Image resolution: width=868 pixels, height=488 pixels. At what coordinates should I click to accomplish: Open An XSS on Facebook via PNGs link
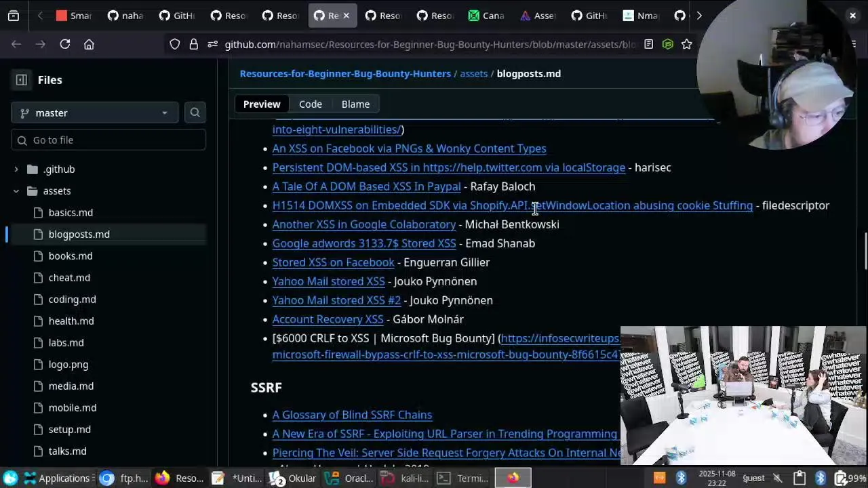click(409, 148)
